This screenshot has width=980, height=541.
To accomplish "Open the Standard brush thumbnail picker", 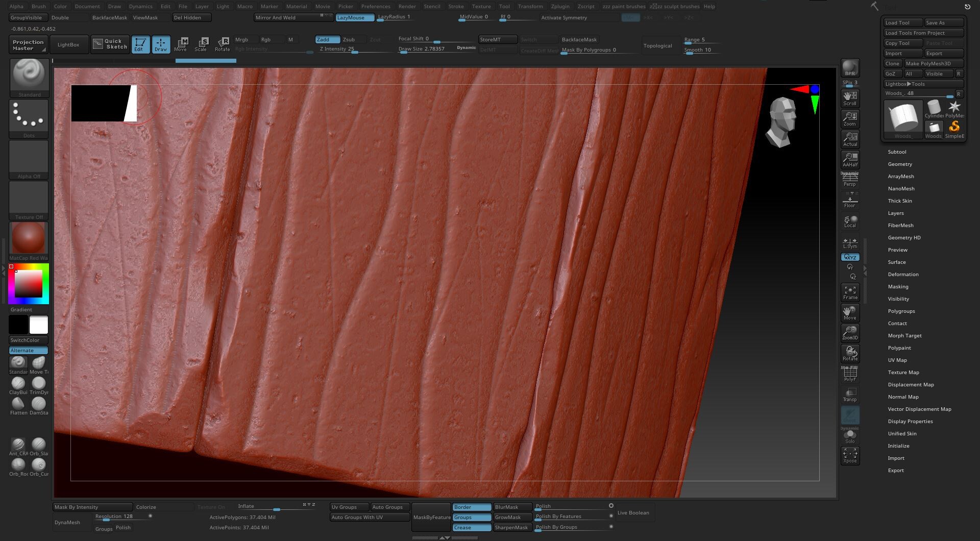I will click(29, 77).
